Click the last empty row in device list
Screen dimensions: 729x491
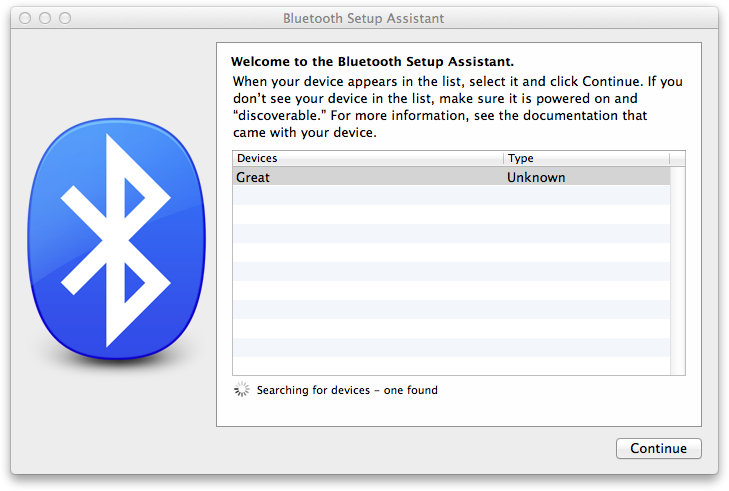[451, 366]
